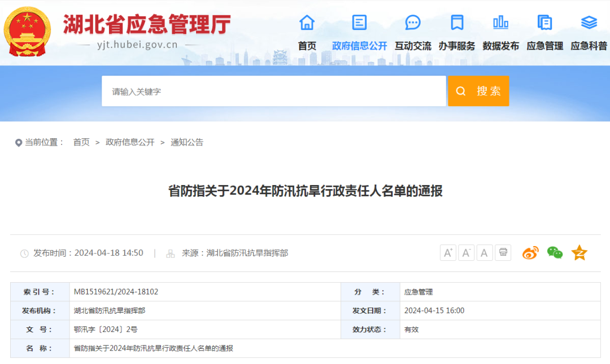Click the 数据发布 bar chart icon
The image size is (610, 364).
point(500,23)
